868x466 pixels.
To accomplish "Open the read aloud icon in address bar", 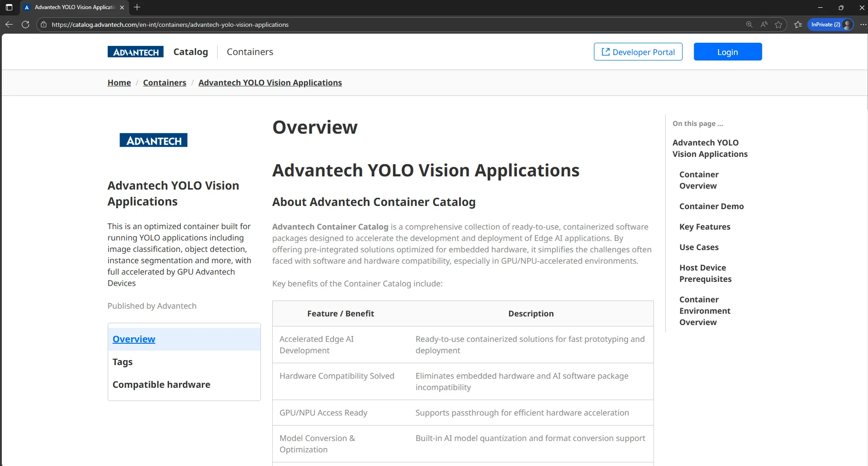I will click(x=764, y=25).
